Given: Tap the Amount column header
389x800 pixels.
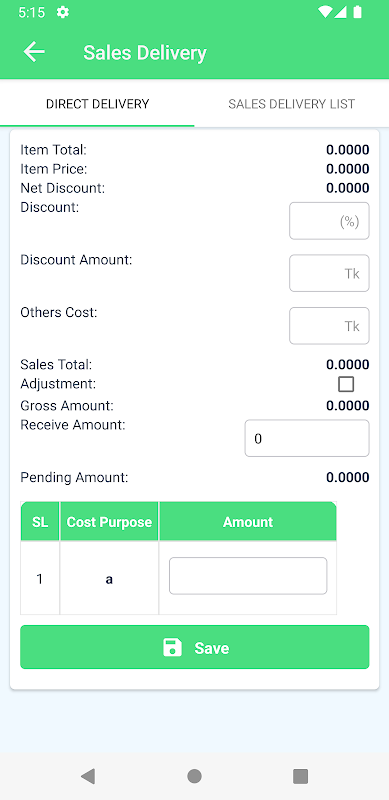Looking at the screenshot, I should point(248,521).
